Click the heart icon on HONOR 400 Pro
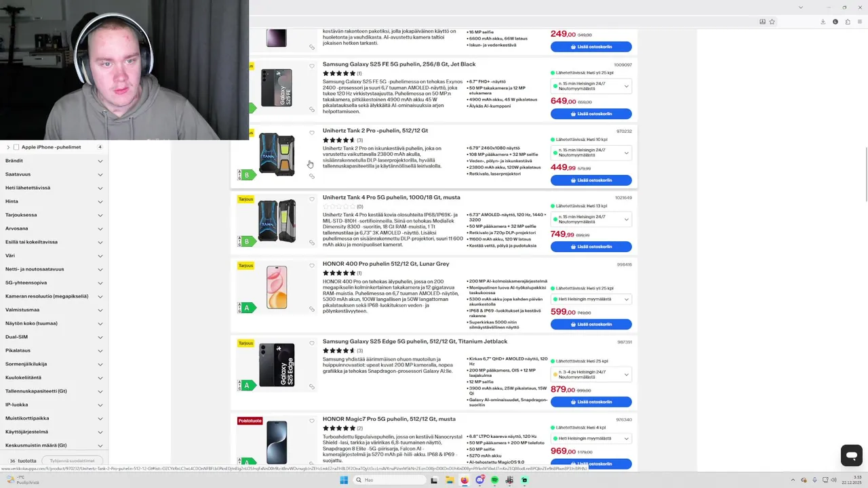 (x=312, y=266)
